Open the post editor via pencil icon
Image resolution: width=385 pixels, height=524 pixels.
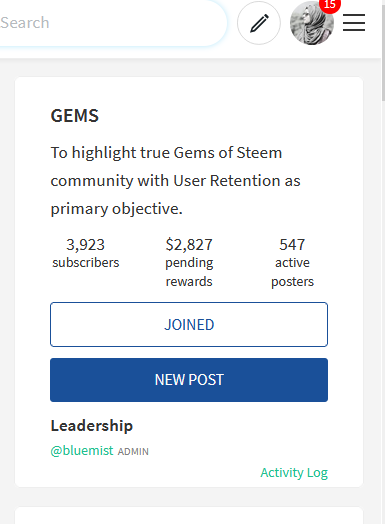pyautogui.click(x=259, y=23)
